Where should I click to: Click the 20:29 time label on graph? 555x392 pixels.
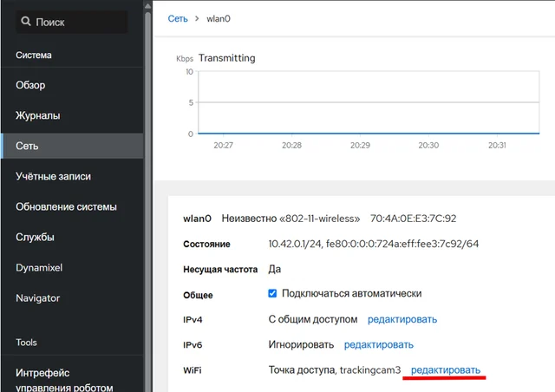360,145
